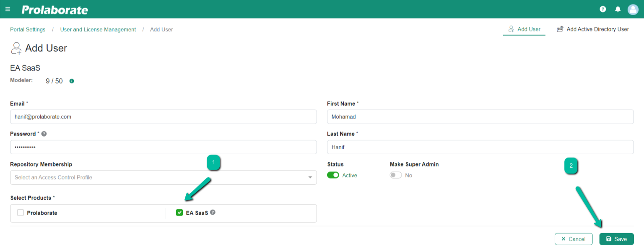Click the Prolaborate logo
The image size is (644, 249).
click(x=55, y=9)
